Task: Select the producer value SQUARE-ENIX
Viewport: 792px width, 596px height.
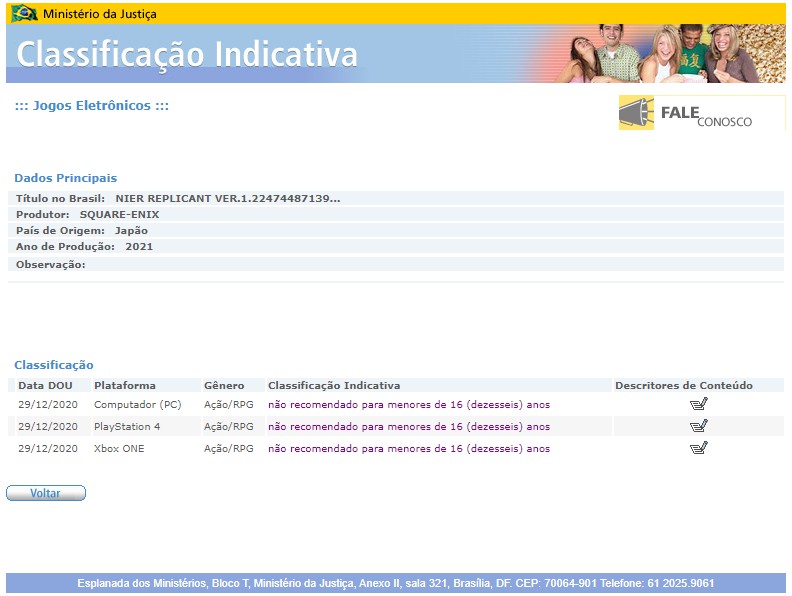Action: [119, 215]
